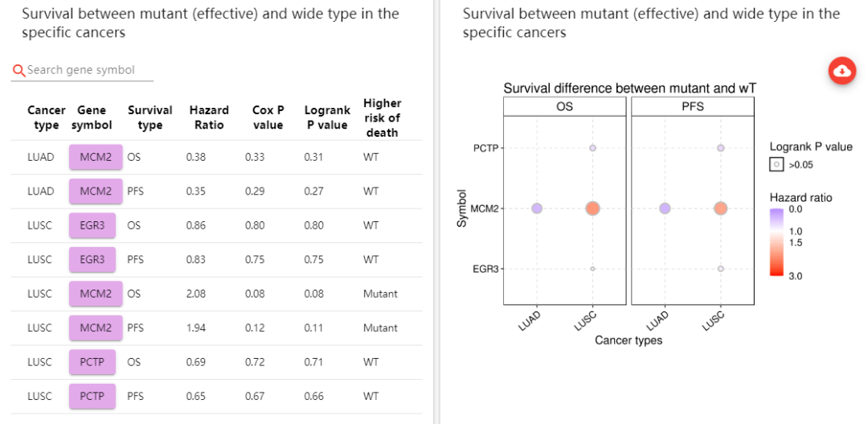Image resolution: width=868 pixels, height=424 pixels.
Task: Click the >0.05 Logrank P value legend box
Action: [776, 164]
